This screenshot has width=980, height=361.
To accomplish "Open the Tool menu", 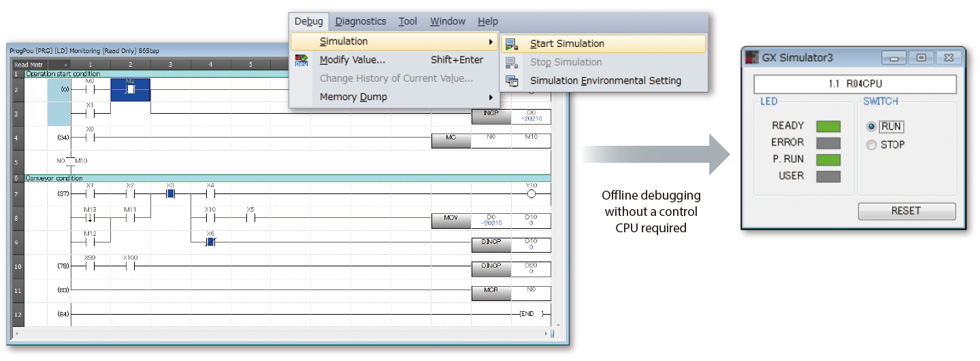I will (408, 21).
